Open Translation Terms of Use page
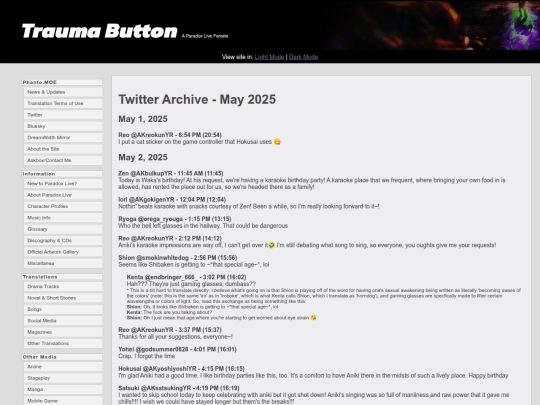 point(63,103)
